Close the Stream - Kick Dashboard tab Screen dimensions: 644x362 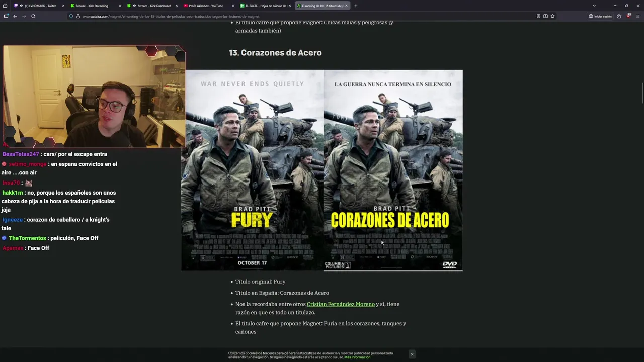coord(176,6)
